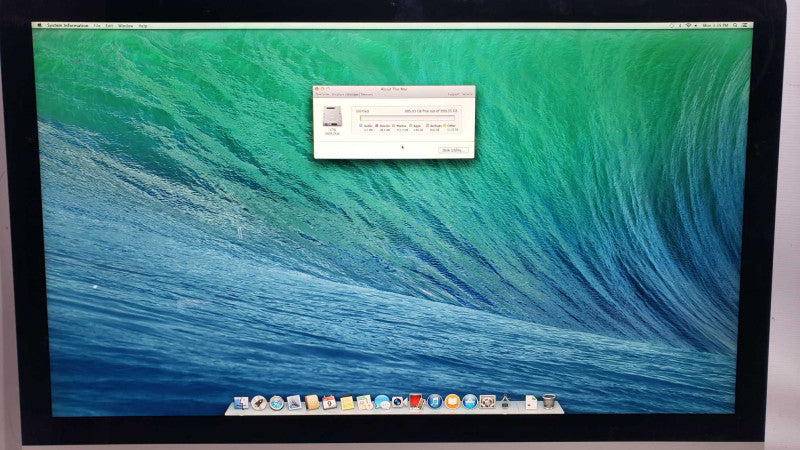Open the System Information app menu
Viewport: 800px width, 450px height.
[67, 25]
